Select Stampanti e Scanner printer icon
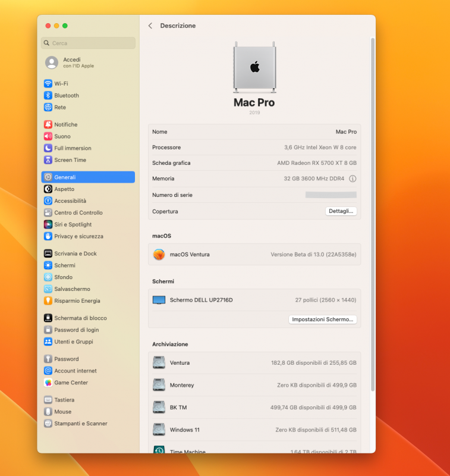The image size is (450, 476). (48, 424)
